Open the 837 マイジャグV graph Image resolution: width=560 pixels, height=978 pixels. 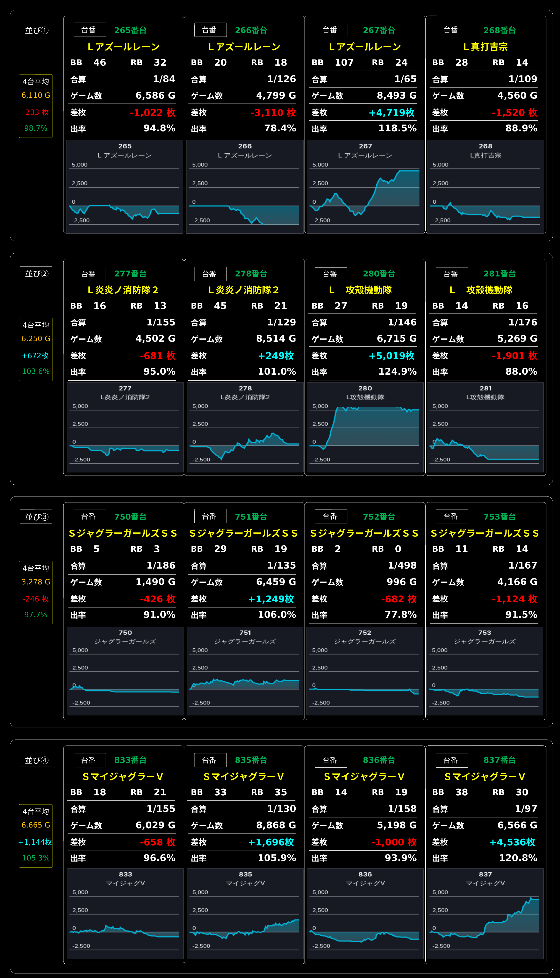coord(485,914)
